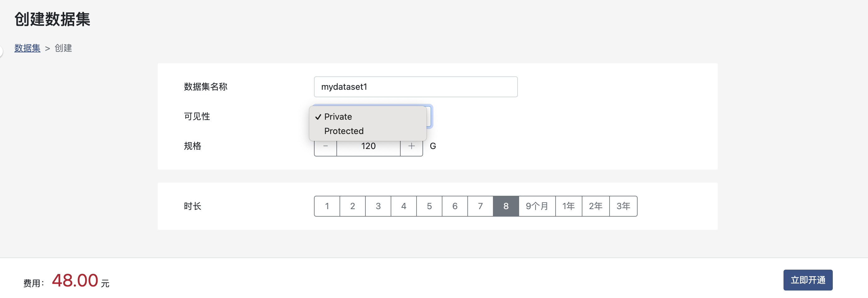Select the highlighted 8 month duration
868x298 pixels.
(x=506, y=206)
